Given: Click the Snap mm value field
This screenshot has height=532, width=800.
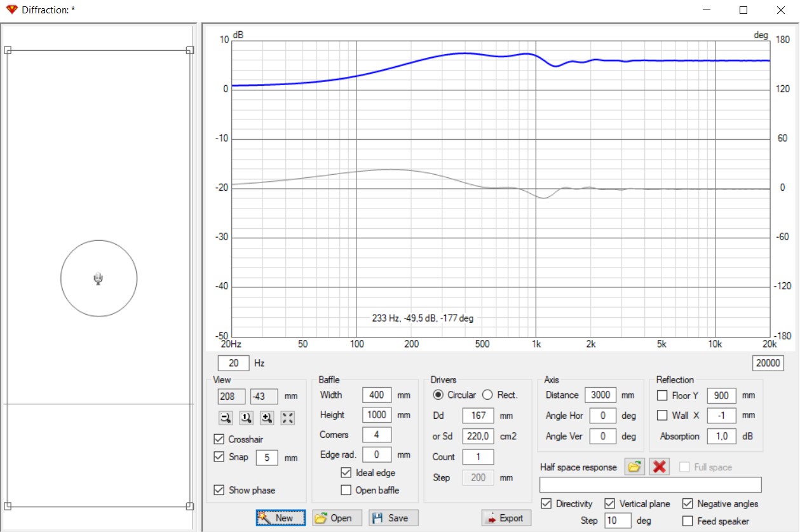Looking at the screenshot, I should [267, 457].
